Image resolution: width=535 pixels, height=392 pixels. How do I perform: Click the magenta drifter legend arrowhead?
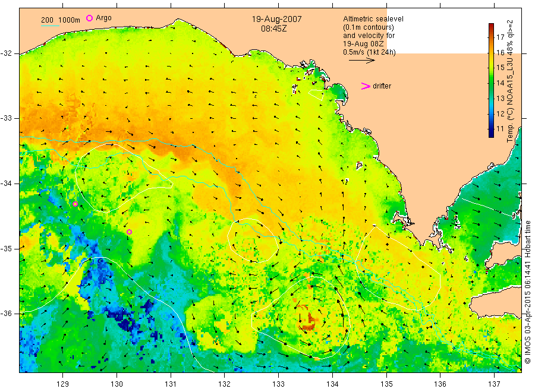click(366, 86)
